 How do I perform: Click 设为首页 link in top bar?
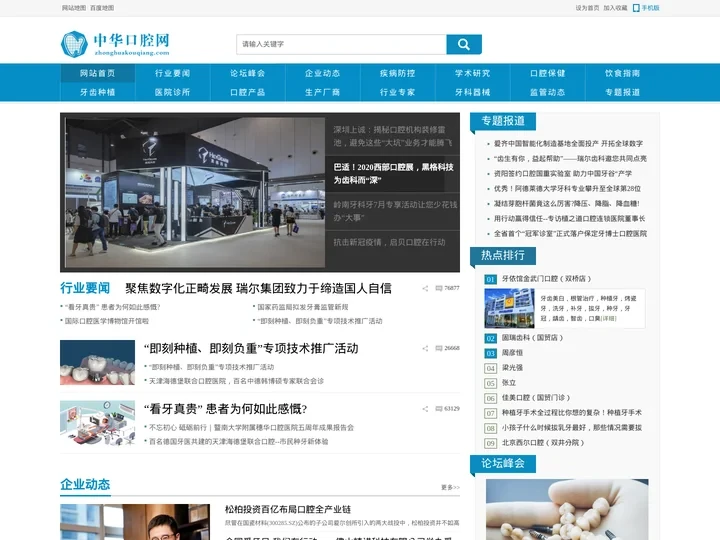587,8
